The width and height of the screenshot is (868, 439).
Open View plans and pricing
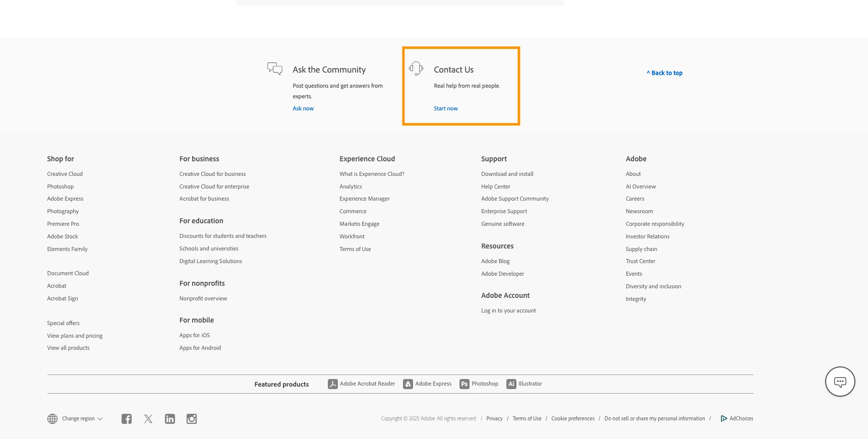75,336
